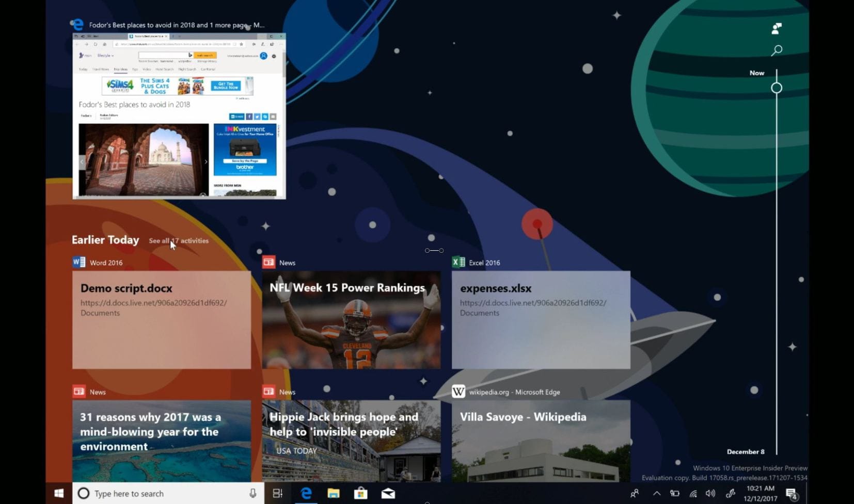Screen dimensions: 854x504
Task: Click News icon above Hippie Jack card
Action: [x=268, y=392]
